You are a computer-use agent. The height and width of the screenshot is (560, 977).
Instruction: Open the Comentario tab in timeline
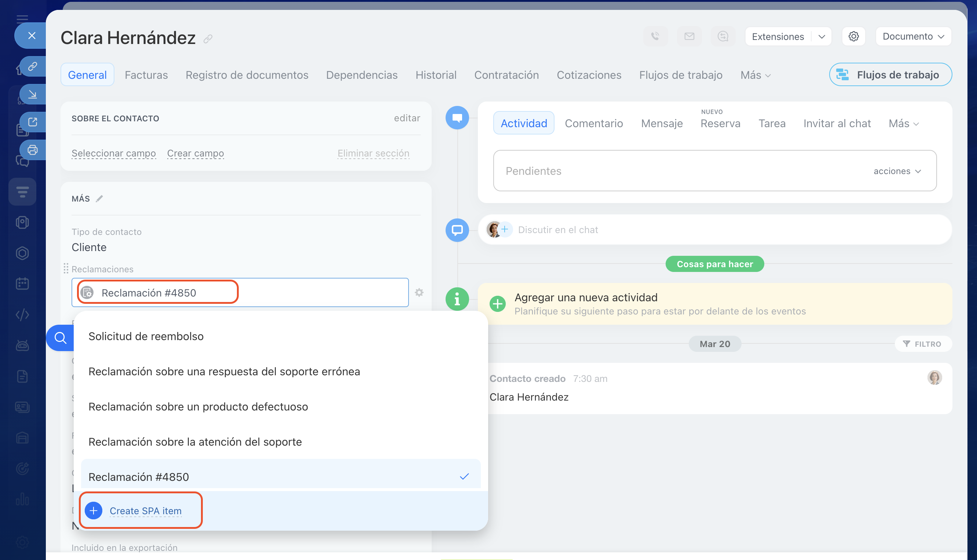(593, 124)
